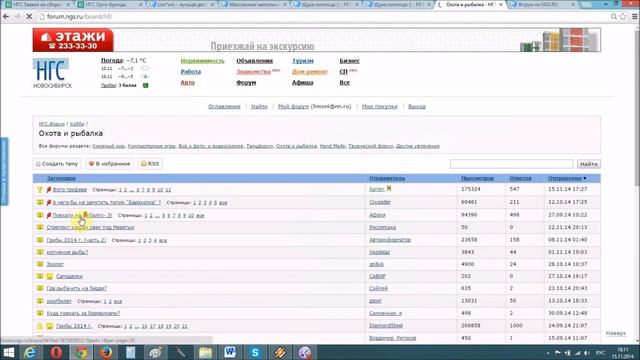Click the pin icon beside Фото трофеев
The height and width of the screenshot is (360, 640).
(49, 190)
